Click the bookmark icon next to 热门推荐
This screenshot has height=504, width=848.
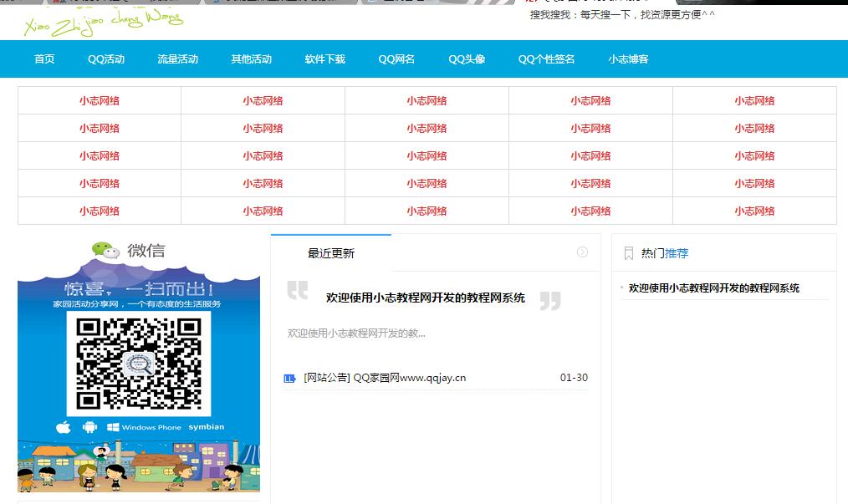(x=628, y=253)
